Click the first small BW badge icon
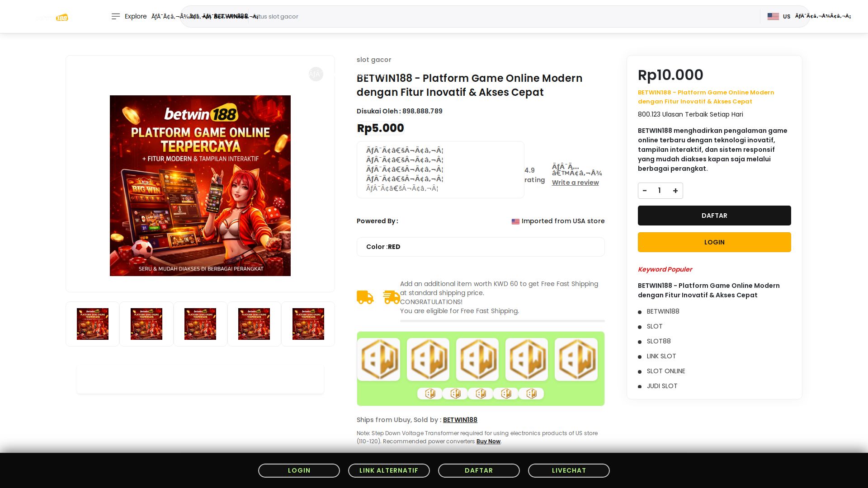This screenshot has height=488, width=868. click(x=429, y=394)
